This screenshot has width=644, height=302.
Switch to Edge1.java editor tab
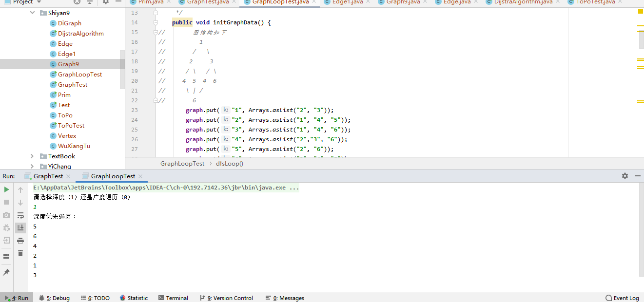(348, 2)
